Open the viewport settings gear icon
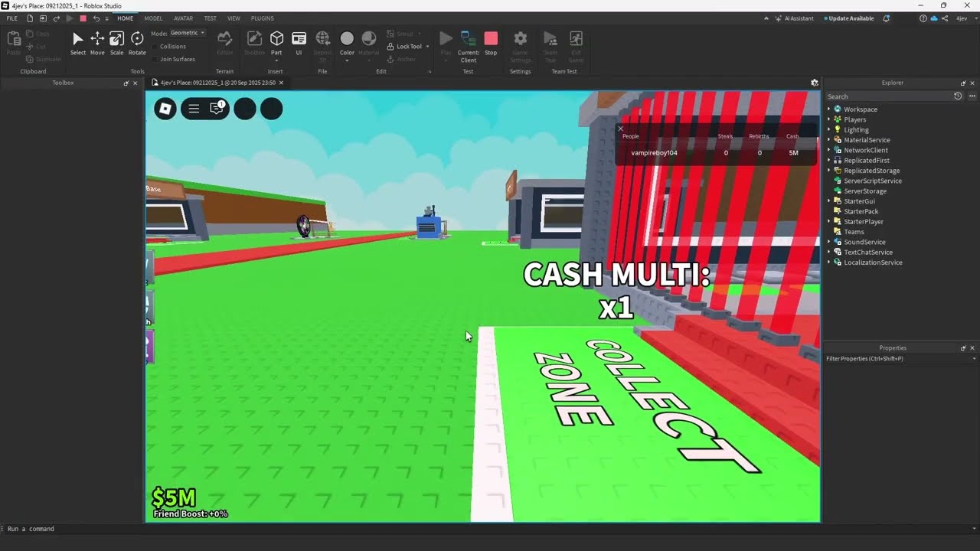The width and height of the screenshot is (980, 551). click(x=815, y=83)
